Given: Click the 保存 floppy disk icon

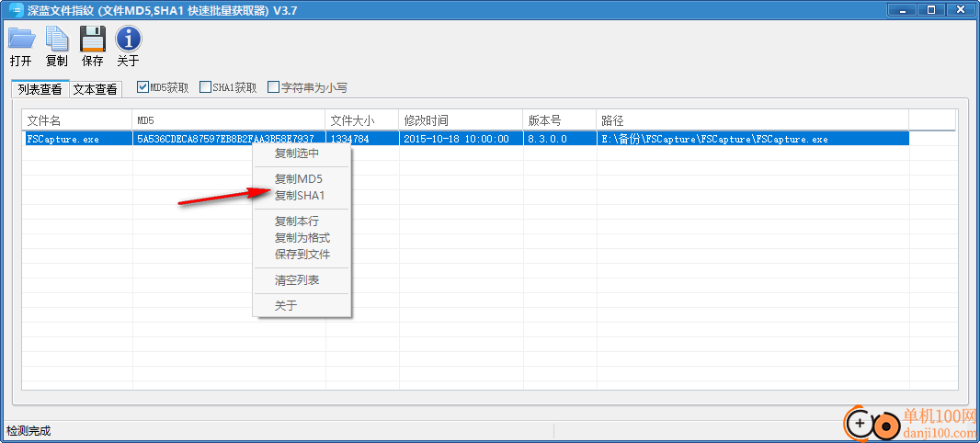Looking at the screenshot, I should point(93,40).
